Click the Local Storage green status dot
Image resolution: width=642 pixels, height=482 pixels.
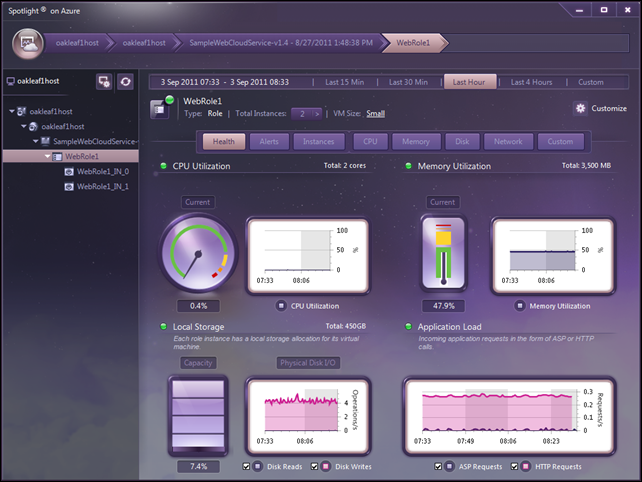(164, 326)
